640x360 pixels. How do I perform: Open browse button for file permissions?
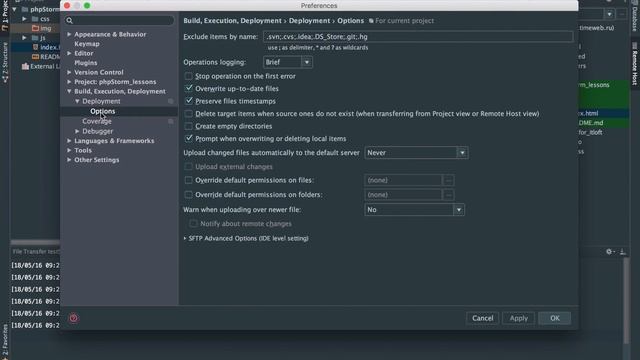pyautogui.click(x=448, y=180)
